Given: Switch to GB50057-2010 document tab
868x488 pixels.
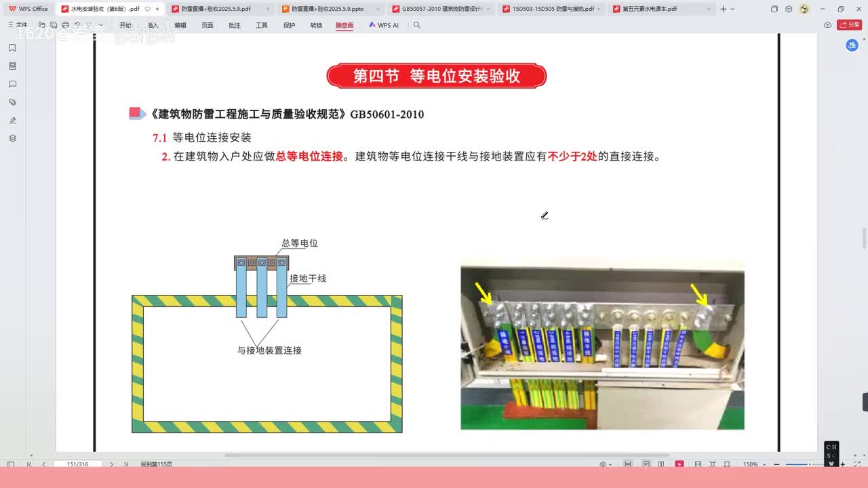Looking at the screenshot, I should point(440,9).
